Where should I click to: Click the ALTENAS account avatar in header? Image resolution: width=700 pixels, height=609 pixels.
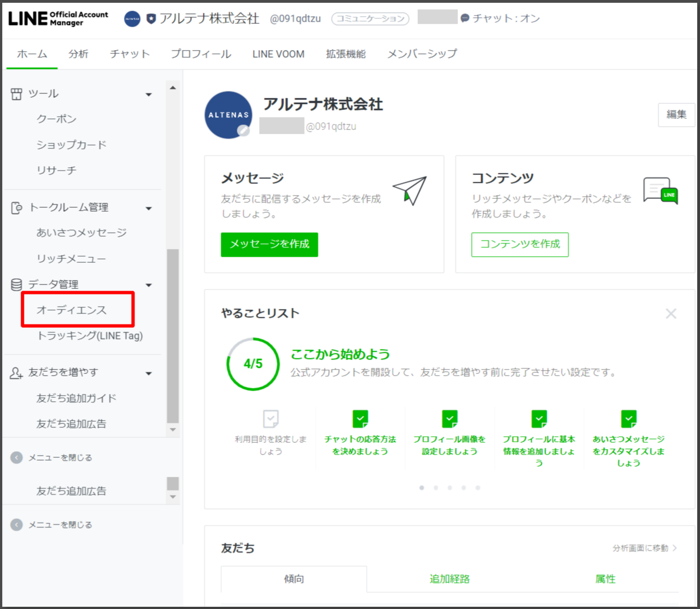click(132, 18)
